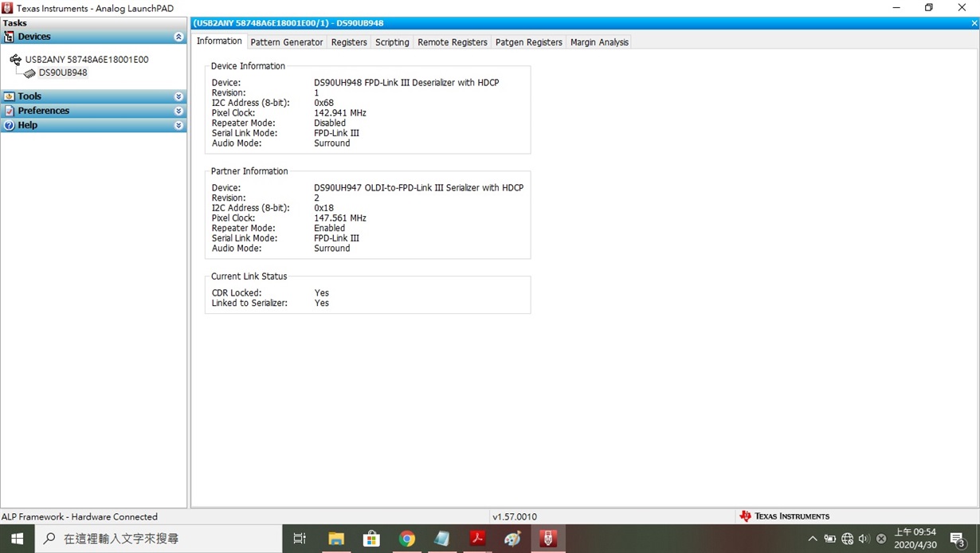
Task: Click Repeater Mode value Disabled
Action: [x=330, y=124]
